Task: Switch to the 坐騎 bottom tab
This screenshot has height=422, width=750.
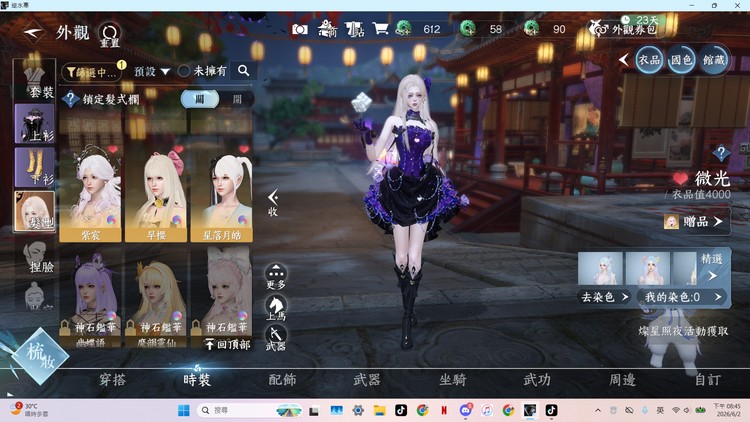Action: [452, 380]
